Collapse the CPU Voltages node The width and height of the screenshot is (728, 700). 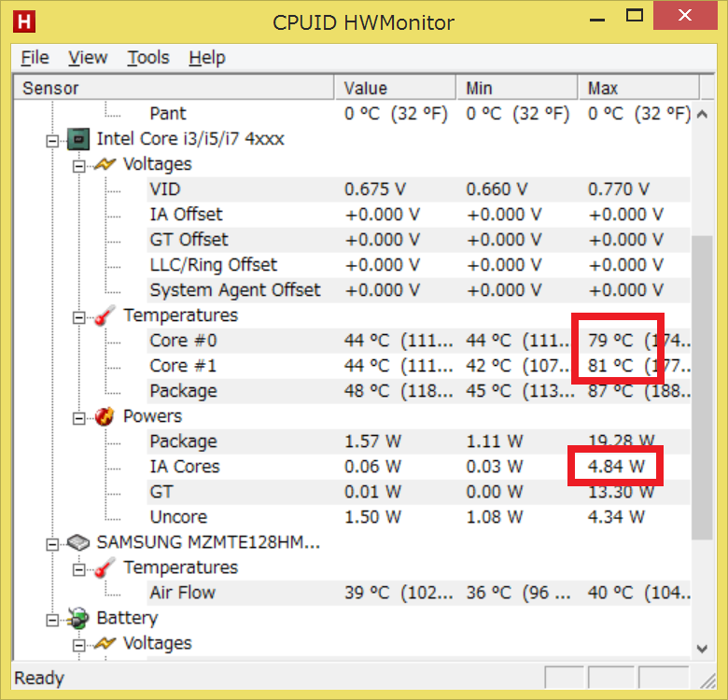tap(79, 166)
